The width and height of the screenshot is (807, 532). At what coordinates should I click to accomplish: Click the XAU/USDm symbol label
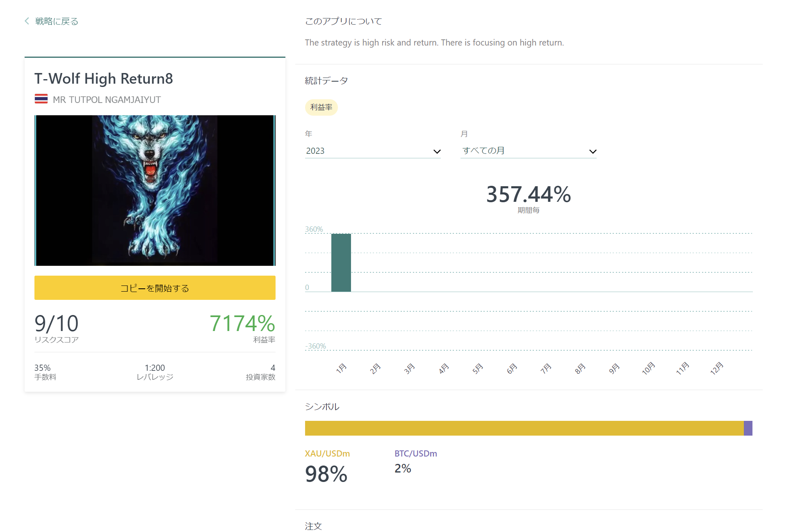pos(327,454)
